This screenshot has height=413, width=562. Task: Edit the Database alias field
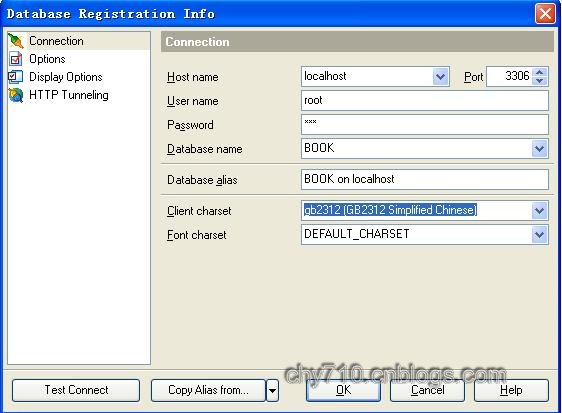tap(425, 179)
